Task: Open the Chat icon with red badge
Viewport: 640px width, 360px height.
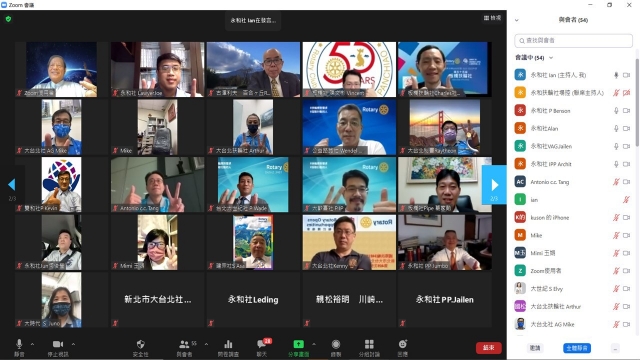Action: point(262,344)
